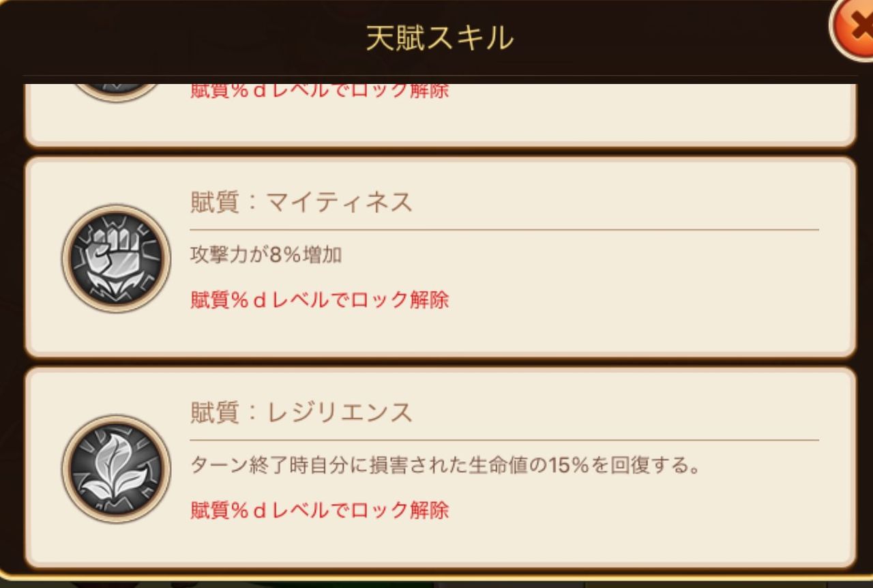Close the 天賦スキル window with orange X
Viewport: 873px width, 588px height.
853,29
